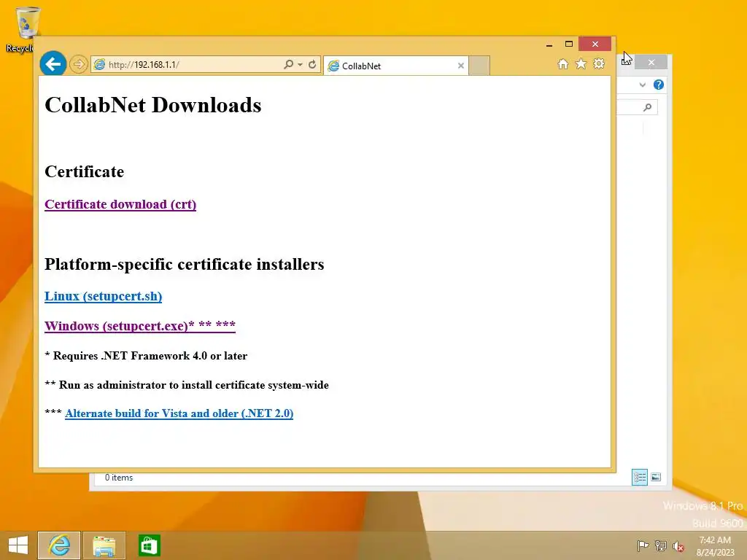
Task: Open Action Center flag icon
Action: 643,545
